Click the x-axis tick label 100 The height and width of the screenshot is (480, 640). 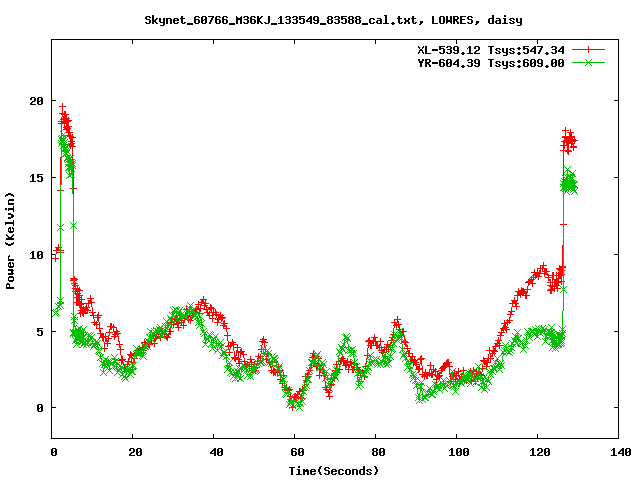(x=459, y=452)
